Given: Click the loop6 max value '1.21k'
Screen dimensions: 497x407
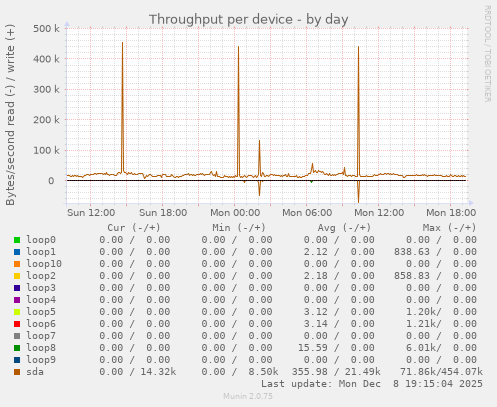Looking at the screenshot, I should (x=421, y=324).
